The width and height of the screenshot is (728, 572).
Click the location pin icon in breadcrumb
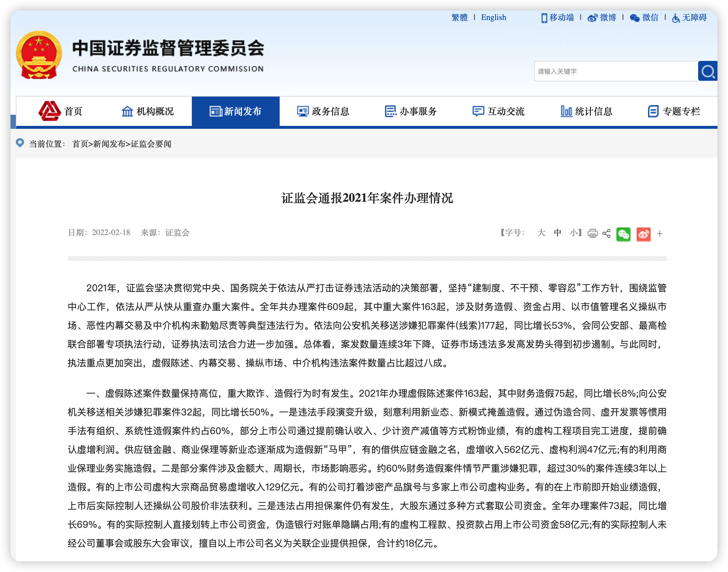20,143
